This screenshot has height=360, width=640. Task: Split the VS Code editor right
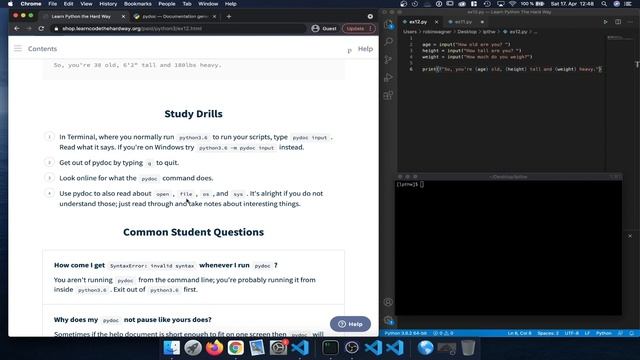[618, 22]
